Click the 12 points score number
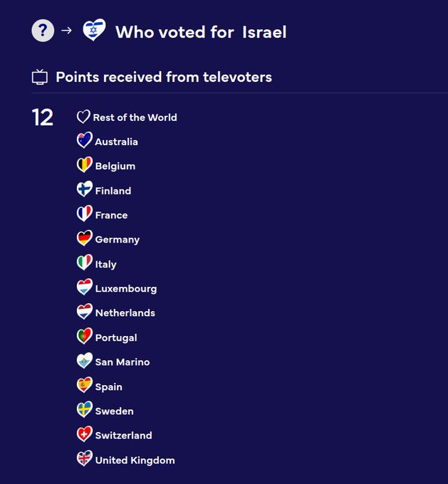Screen dimensions: 448x484 pos(43,117)
